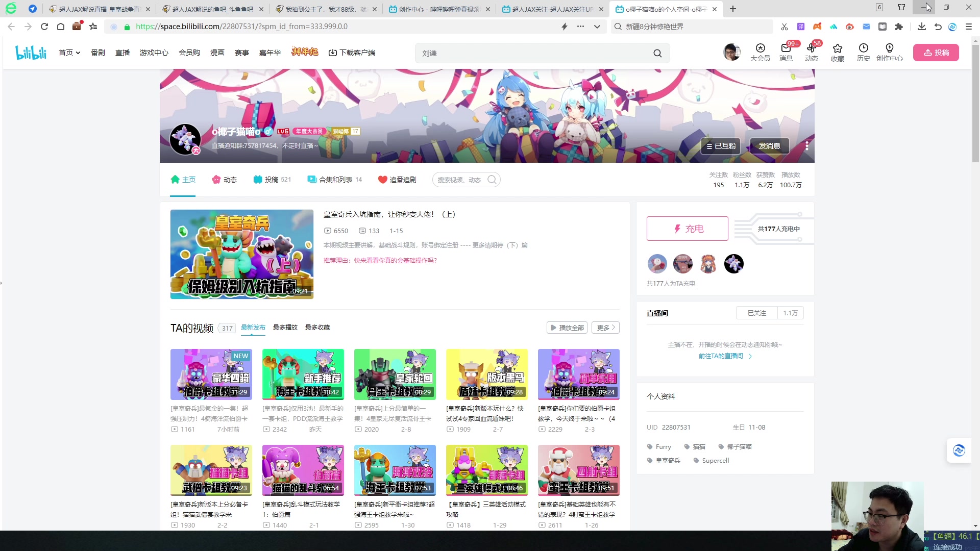The image size is (980, 551).
Task: Open 大会员 icon in header
Action: (x=760, y=53)
